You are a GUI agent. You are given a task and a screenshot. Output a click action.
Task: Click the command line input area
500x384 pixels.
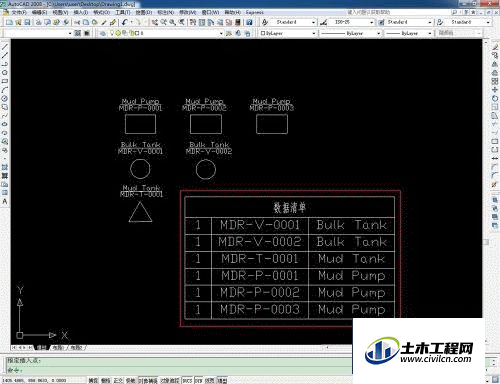(179, 370)
